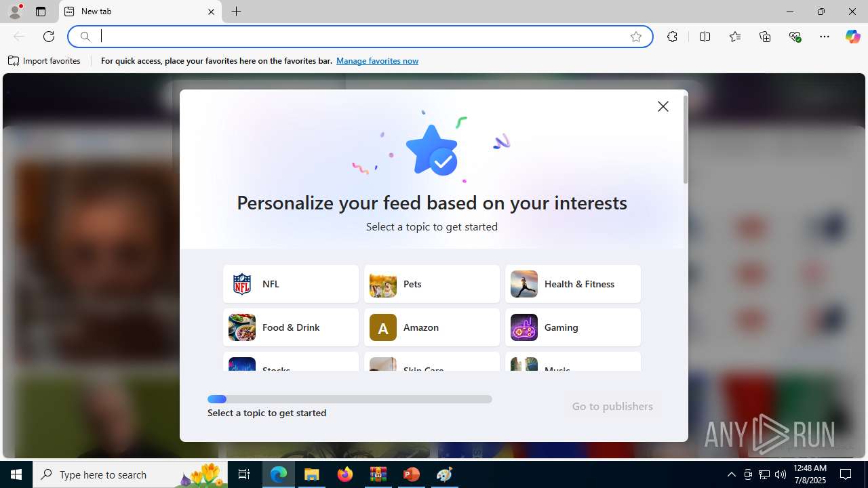Go back with the back arrow

[19, 37]
